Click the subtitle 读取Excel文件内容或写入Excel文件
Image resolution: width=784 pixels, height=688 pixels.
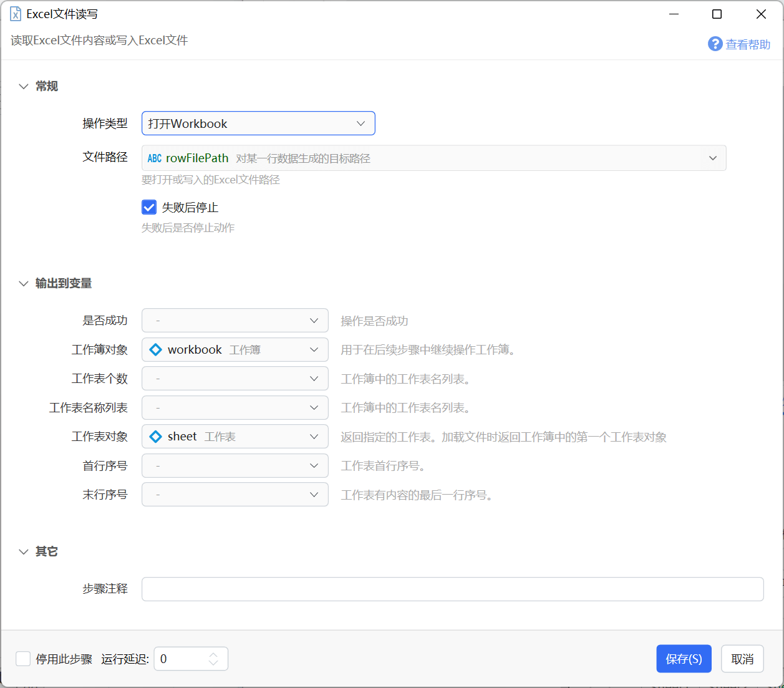pos(99,41)
